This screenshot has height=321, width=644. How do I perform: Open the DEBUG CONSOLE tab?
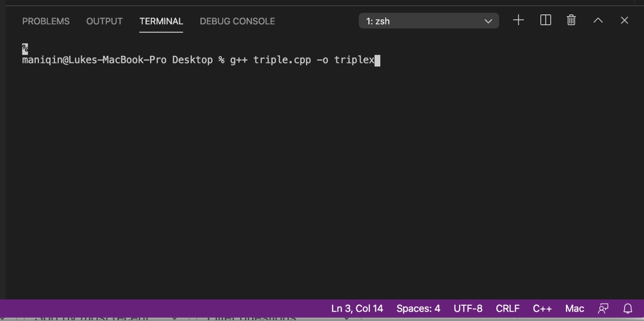click(237, 21)
